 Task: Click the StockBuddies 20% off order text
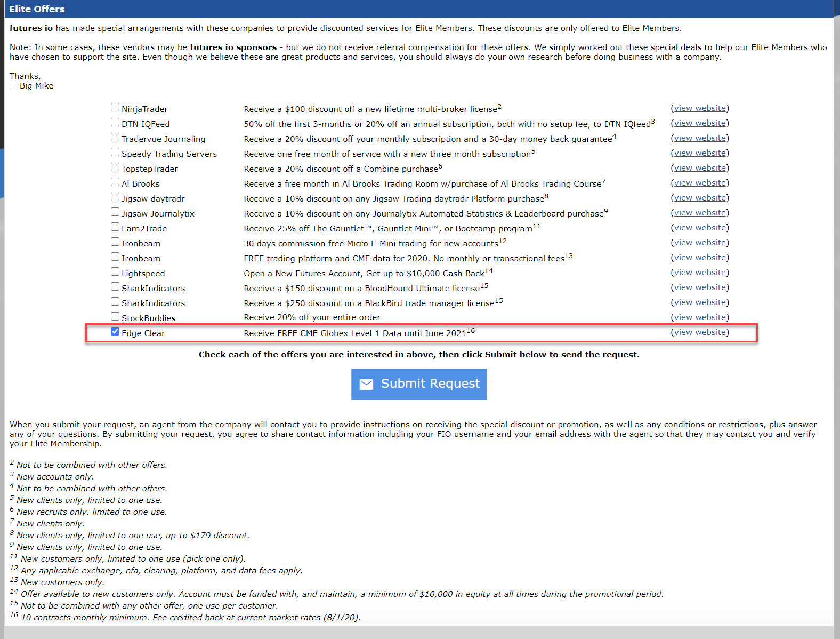[x=312, y=317]
